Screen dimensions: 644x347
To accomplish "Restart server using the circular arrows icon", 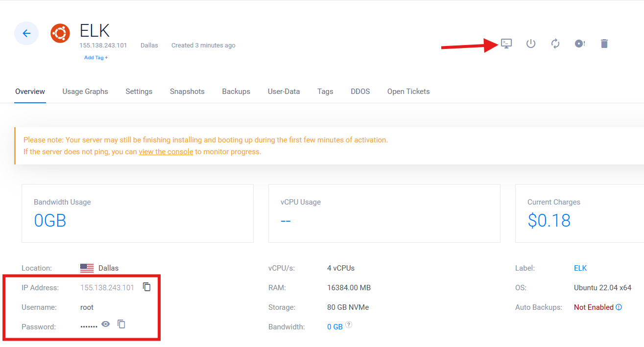I will (x=555, y=44).
